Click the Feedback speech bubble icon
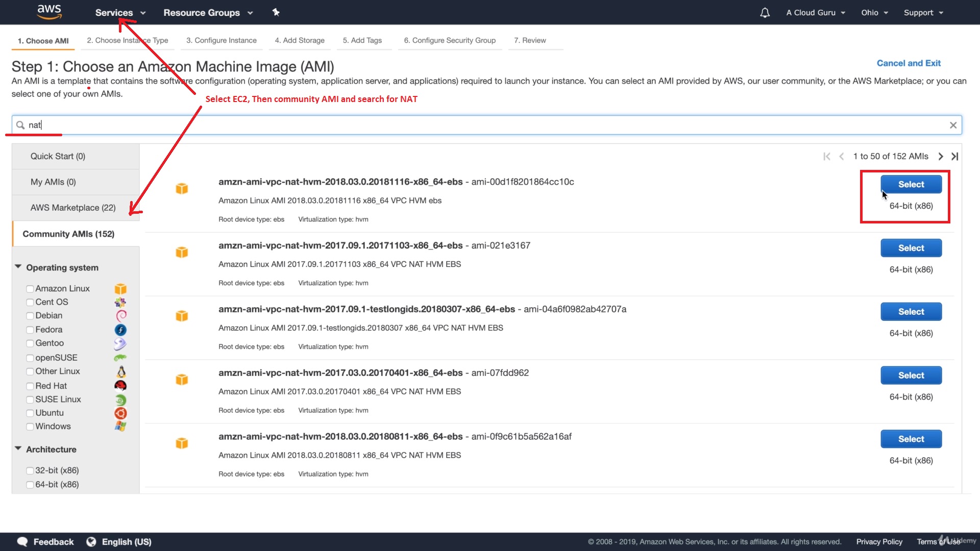 click(22, 542)
